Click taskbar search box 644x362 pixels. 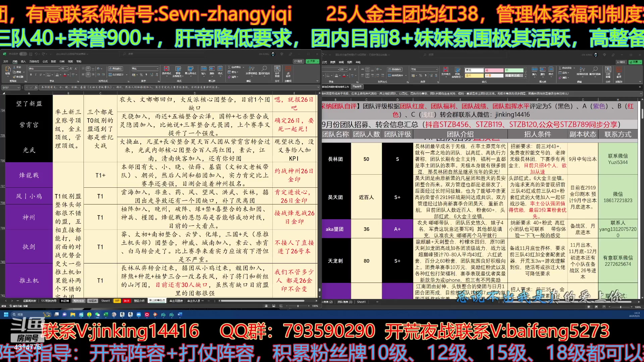[31, 314]
